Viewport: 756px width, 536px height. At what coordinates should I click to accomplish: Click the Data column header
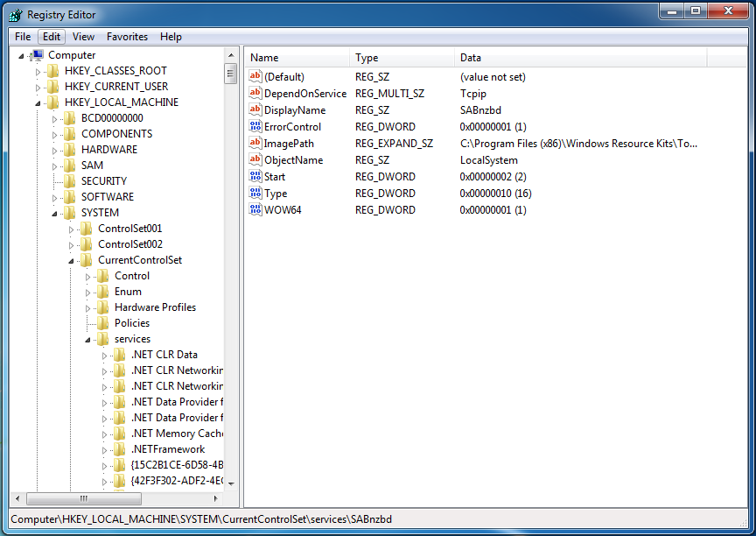tap(580, 58)
